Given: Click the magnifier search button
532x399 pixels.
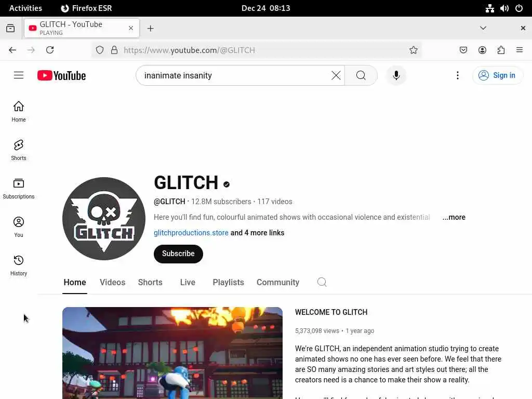Looking at the screenshot, I should pyautogui.click(x=361, y=75).
